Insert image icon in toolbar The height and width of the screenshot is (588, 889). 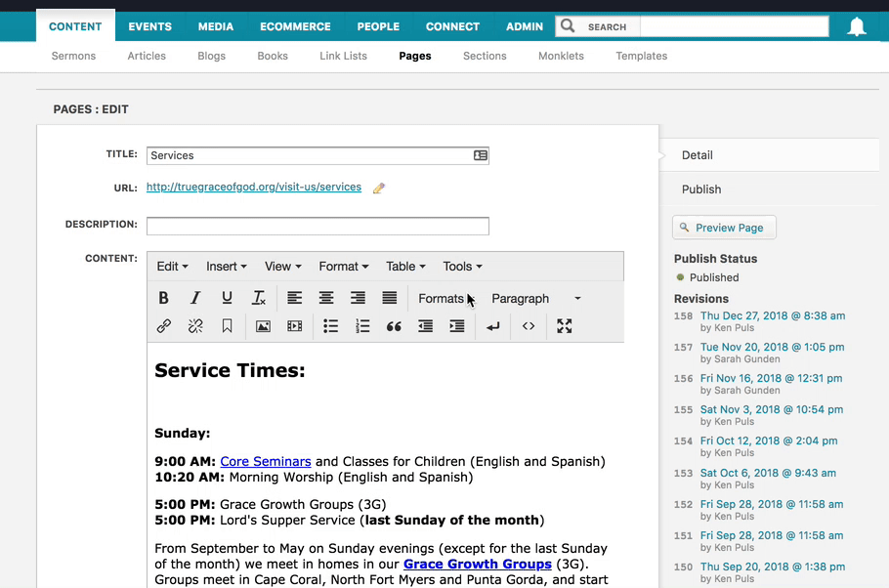tap(263, 326)
